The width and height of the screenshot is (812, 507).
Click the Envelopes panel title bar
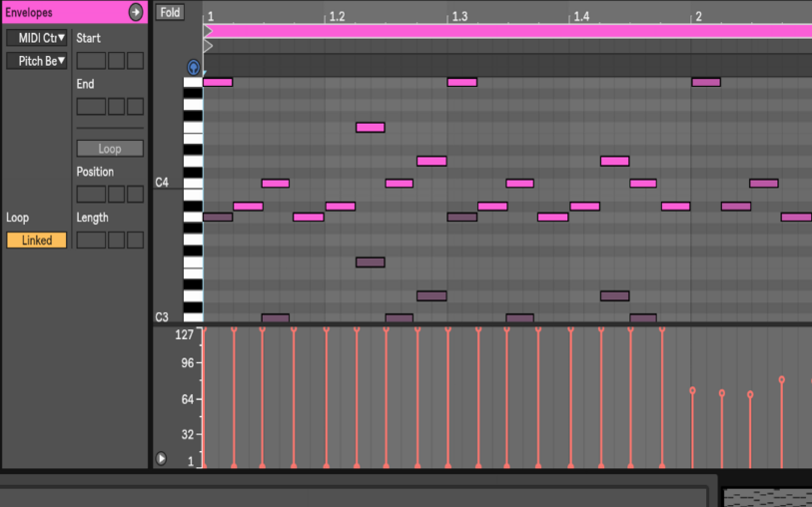click(62, 12)
